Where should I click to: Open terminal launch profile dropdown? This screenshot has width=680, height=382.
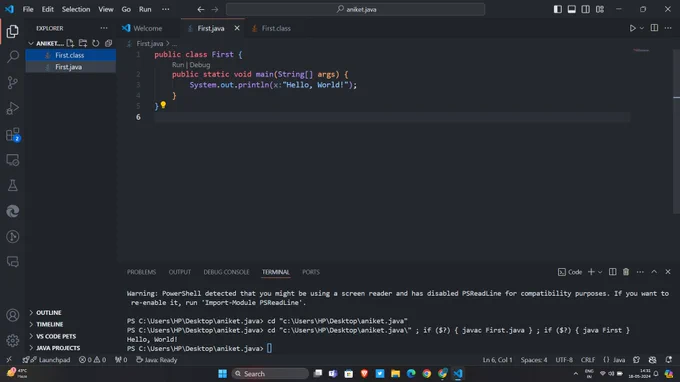click(x=600, y=272)
